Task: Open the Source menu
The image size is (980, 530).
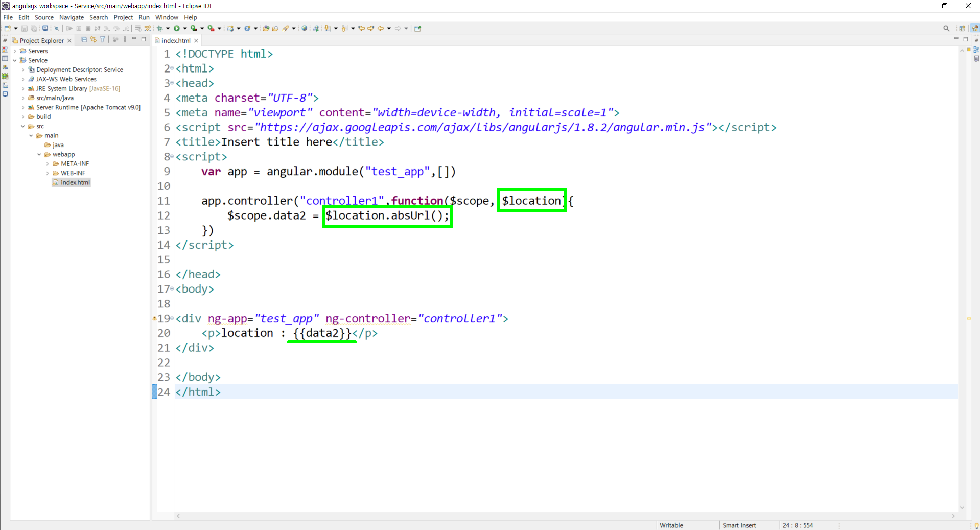Action: pos(44,17)
